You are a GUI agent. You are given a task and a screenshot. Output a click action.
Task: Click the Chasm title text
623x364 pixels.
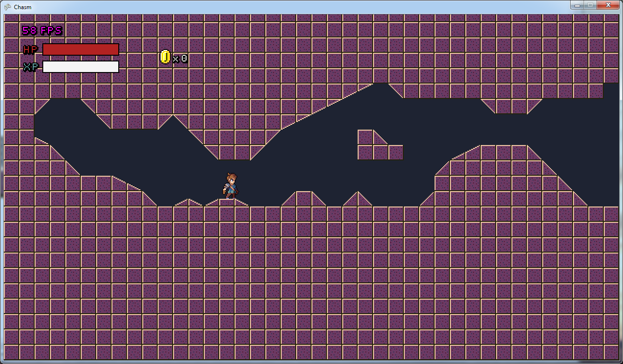(x=23, y=7)
